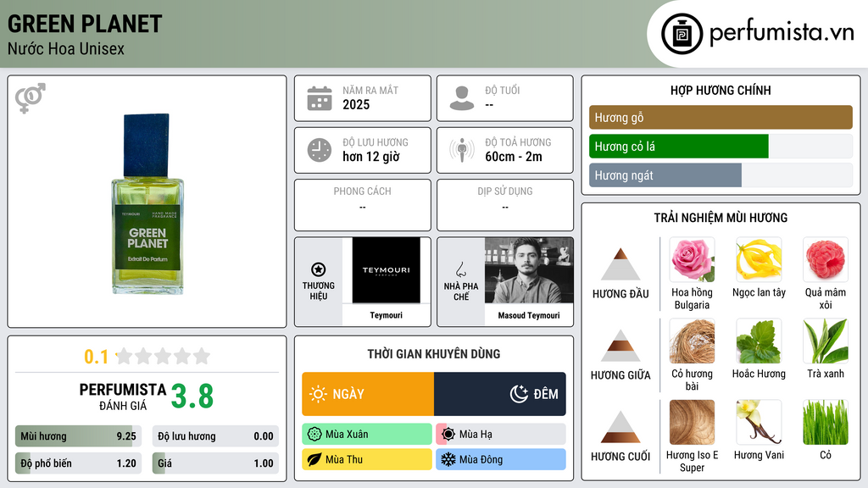
Task: Click the nose icon above Nhà pha chế
Action: 461,269
